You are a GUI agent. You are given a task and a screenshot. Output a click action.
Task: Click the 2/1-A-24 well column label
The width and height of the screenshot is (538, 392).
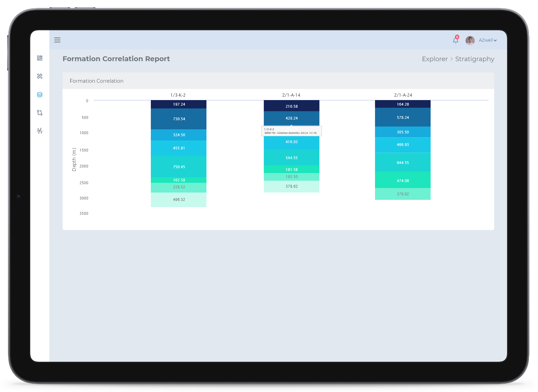[403, 95]
